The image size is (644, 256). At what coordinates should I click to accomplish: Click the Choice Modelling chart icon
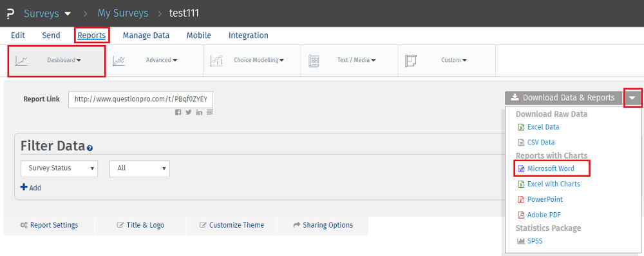216,61
